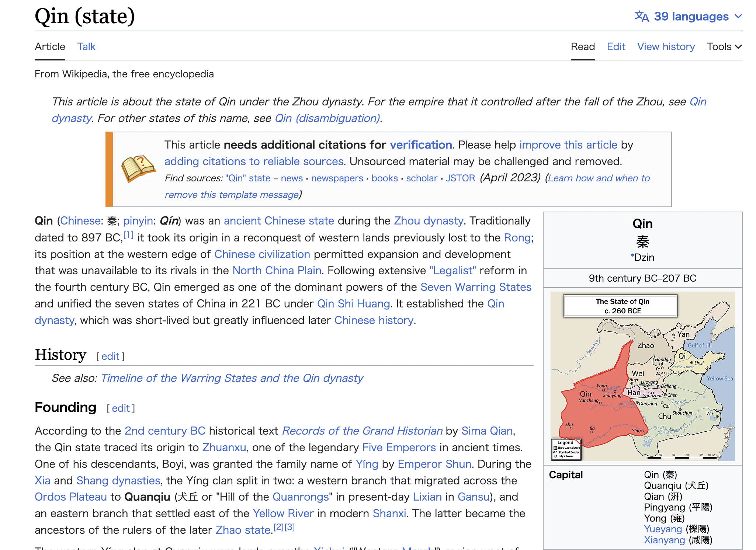
Task: Open the pinyin link
Action: [x=138, y=220]
